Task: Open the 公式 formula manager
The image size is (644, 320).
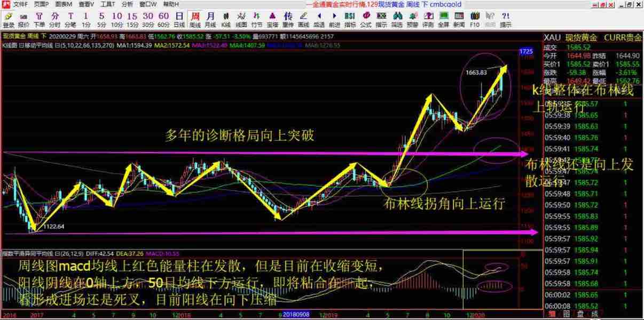Action: (366, 20)
